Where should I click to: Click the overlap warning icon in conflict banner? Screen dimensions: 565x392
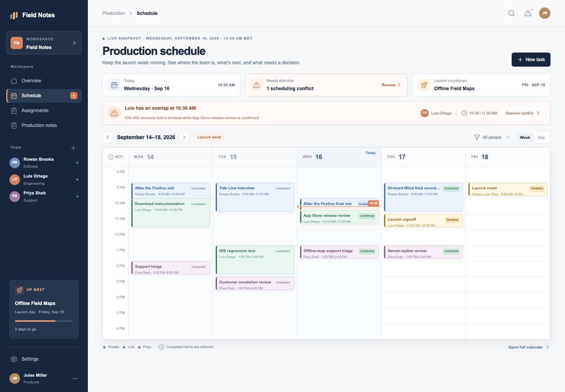point(114,113)
